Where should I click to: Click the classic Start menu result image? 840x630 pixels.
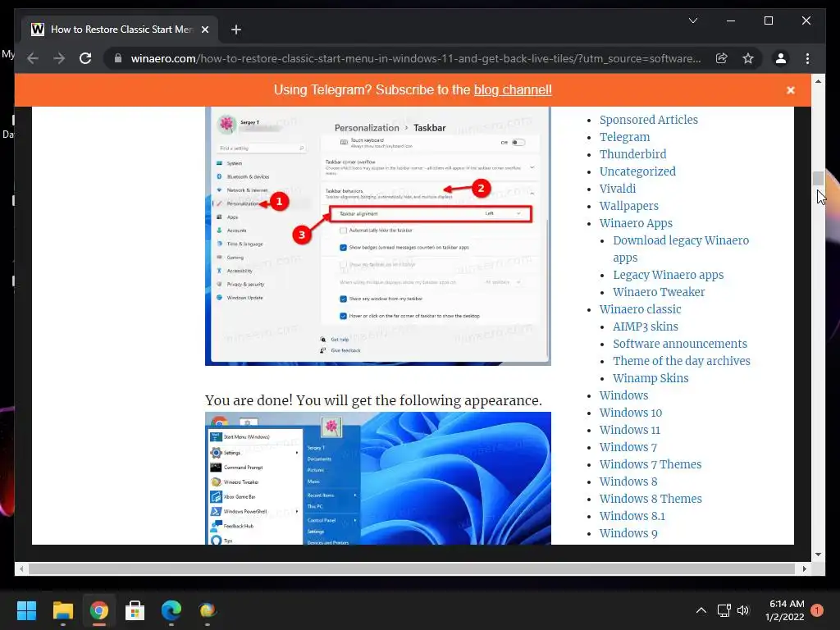(377, 478)
